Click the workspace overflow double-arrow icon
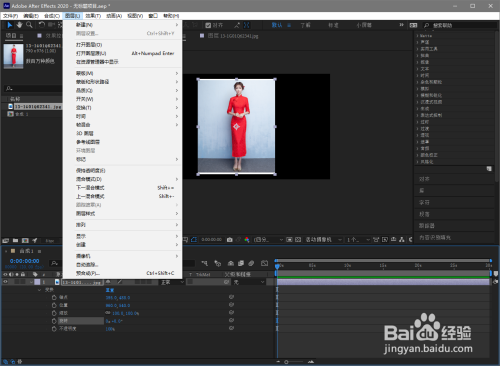 pyautogui.click(x=401, y=25)
